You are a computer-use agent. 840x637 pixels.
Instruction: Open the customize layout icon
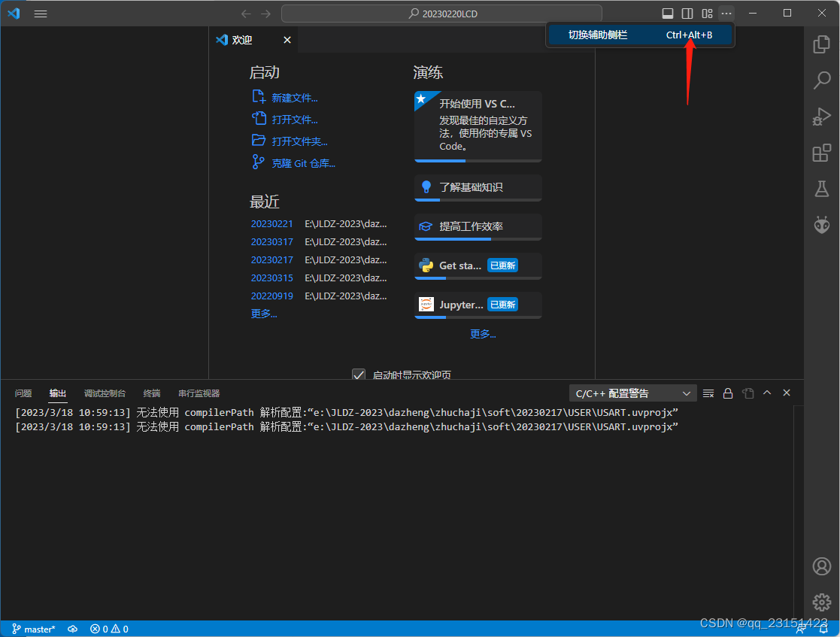point(707,14)
